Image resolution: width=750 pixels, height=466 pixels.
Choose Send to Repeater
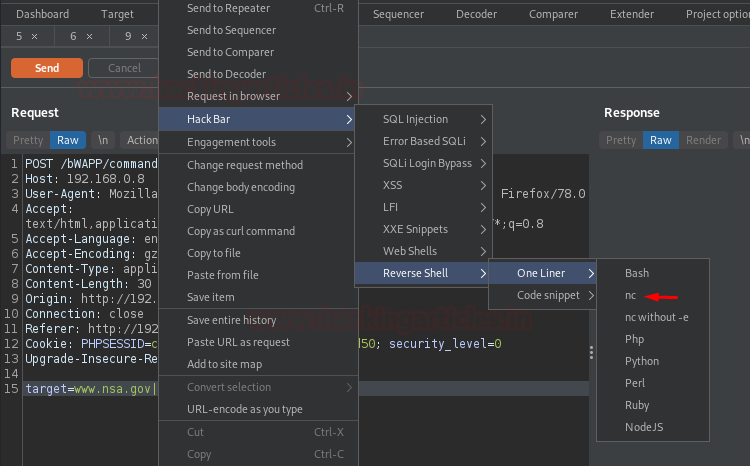pyautogui.click(x=258, y=8)
